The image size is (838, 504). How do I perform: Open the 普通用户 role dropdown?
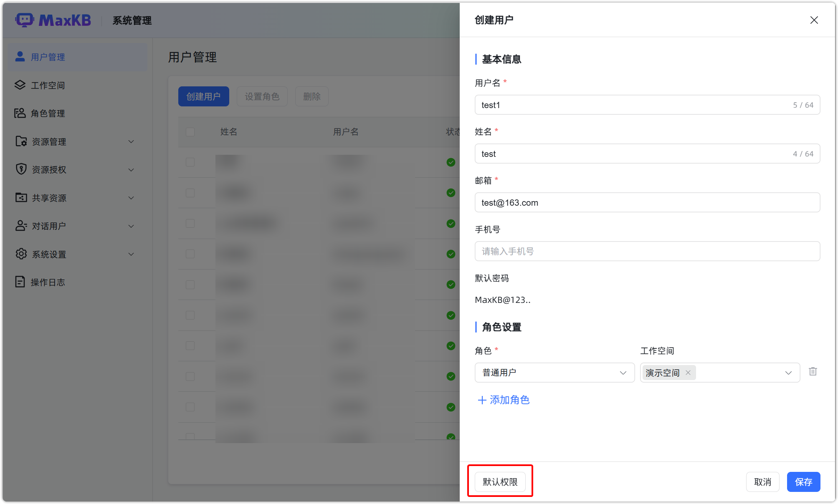pyautogui.click(x=554, y=373)
